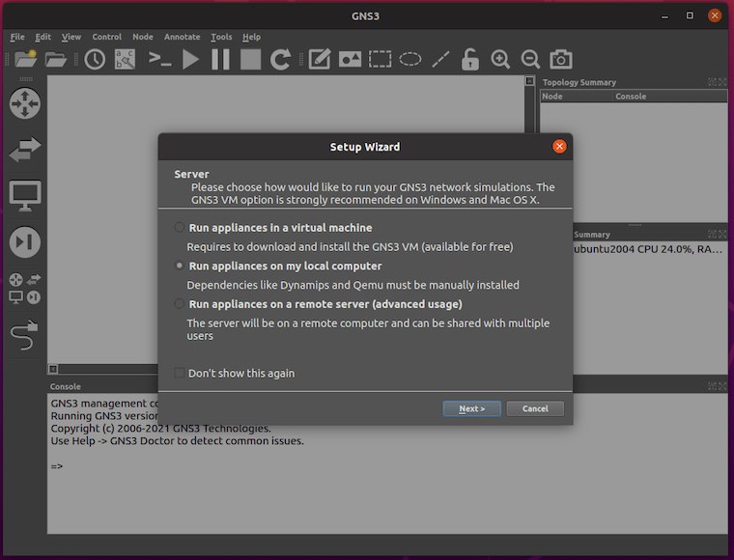Browse end devices monitor icon
This screenshot has width=734, height=560.
tap(25, 196)
